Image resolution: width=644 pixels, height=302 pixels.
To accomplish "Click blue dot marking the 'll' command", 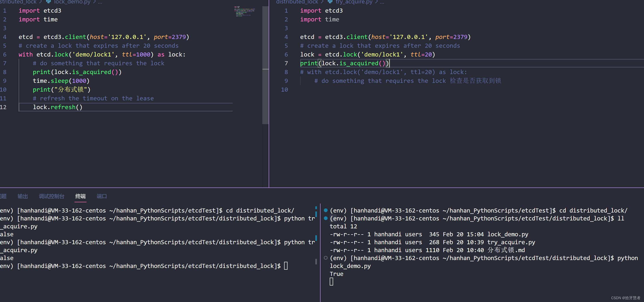I will [x=325, y=218].
